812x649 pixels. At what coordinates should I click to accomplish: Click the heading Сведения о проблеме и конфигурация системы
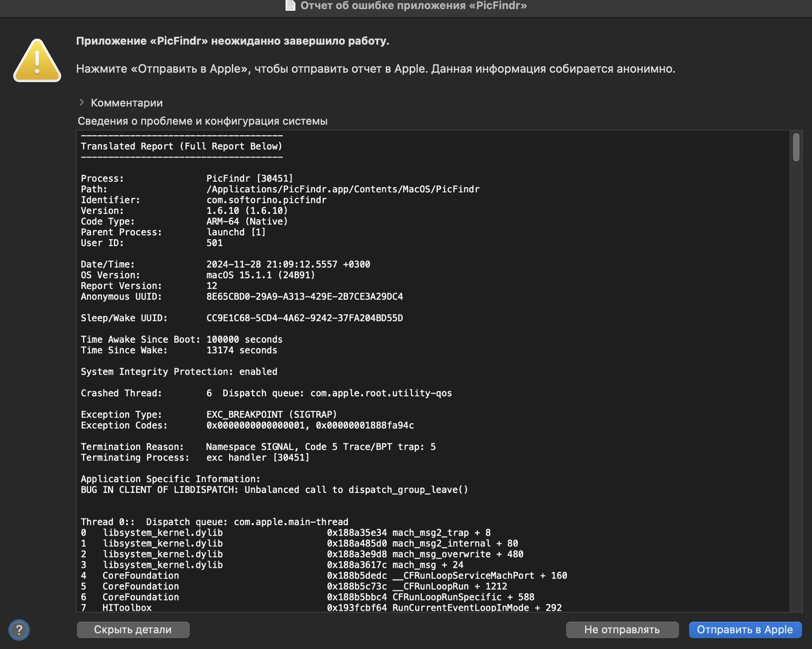click(203, 121)
